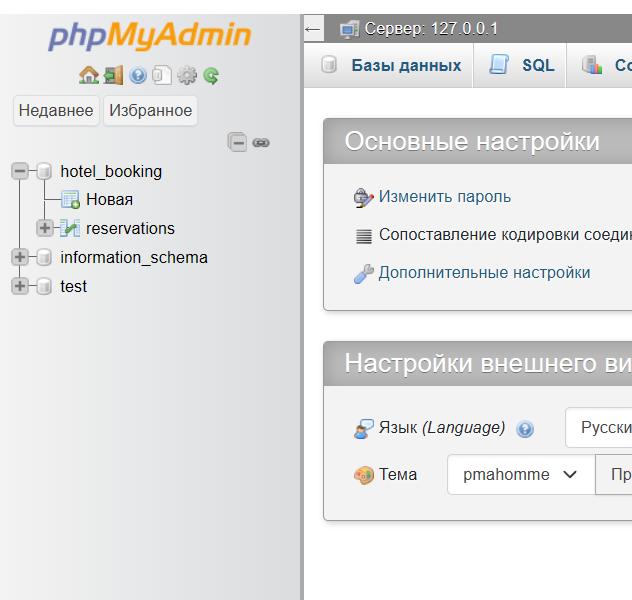The image size is (632, 600).
Task: Click the Изменить пароль link
Action: [x=445, y=197]
